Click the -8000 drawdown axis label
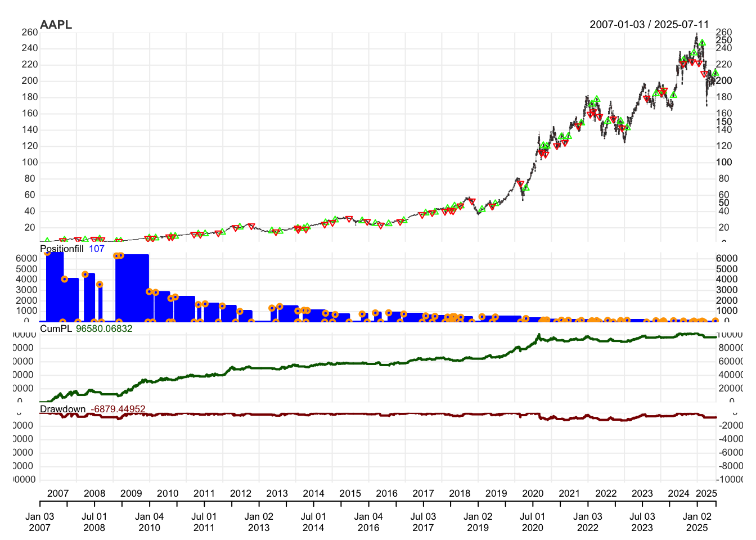This screenshot has height=540, width=756. click(730, 466)
